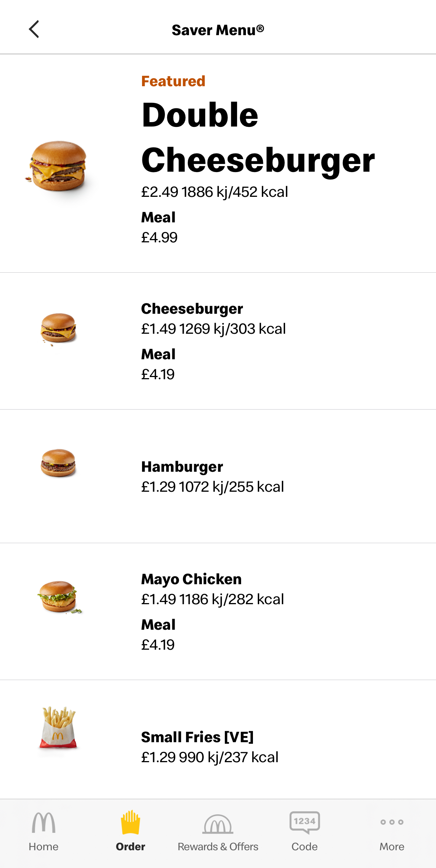436x868 pixels.
Task: Tap the Order fries icon
Action: 131,822
